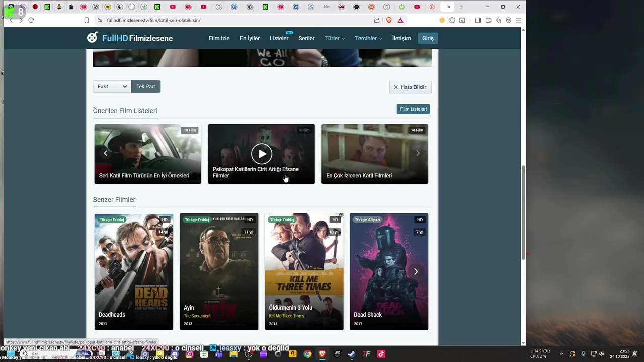The height and width of the screenshot is (362, 644).
Task: Click the page vertical scrollbar thumb
Action: (523, 212)
